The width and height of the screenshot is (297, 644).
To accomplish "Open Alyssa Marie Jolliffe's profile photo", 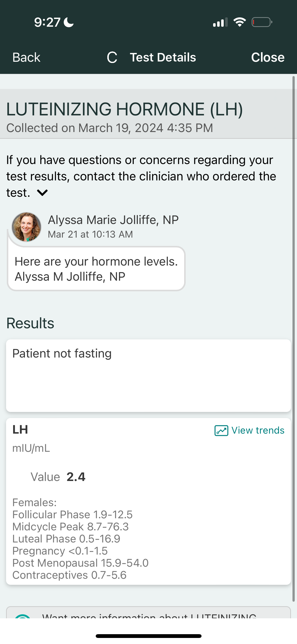I will pos(26,227).
